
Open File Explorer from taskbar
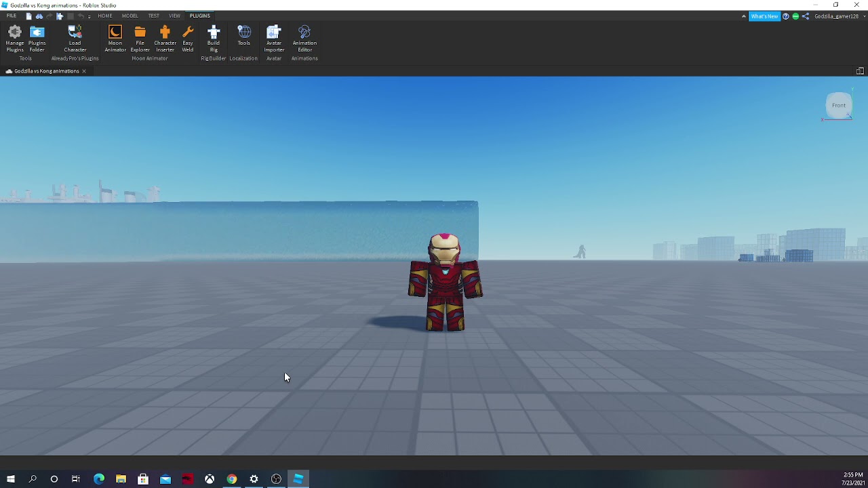click(x=121, y=479)
